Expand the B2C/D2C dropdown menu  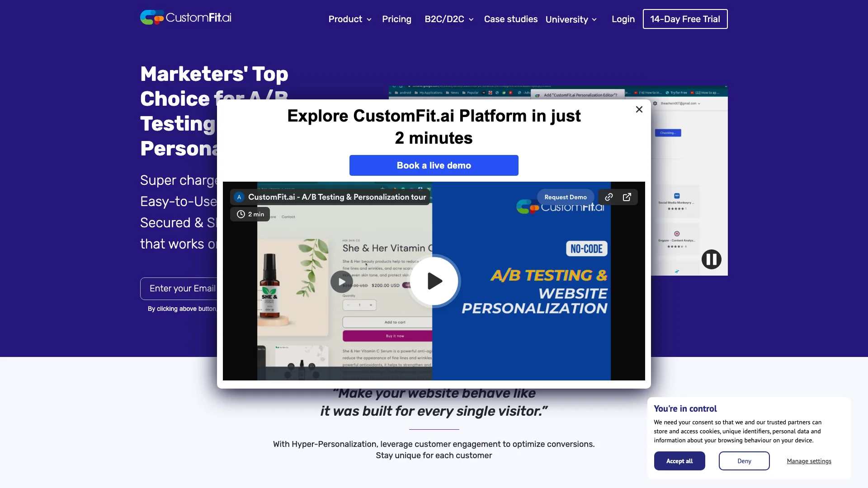click(447, 19)
